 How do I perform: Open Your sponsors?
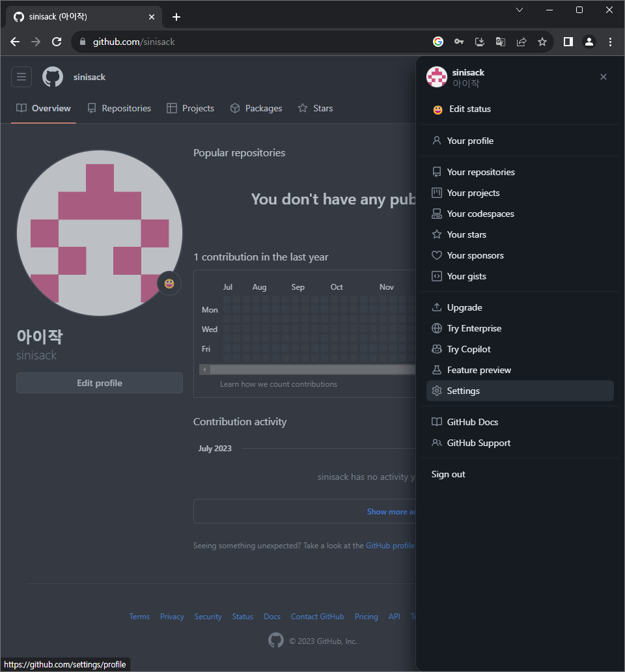point(520,256)
